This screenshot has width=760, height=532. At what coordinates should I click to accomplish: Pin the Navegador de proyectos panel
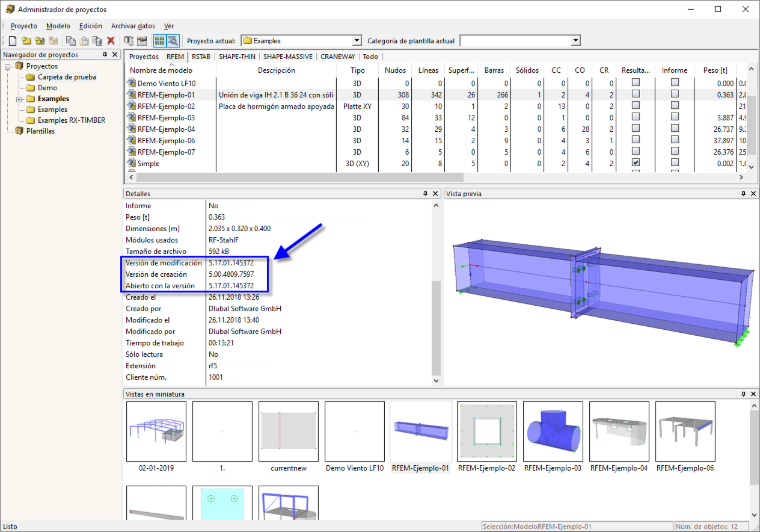pos(105,55)
